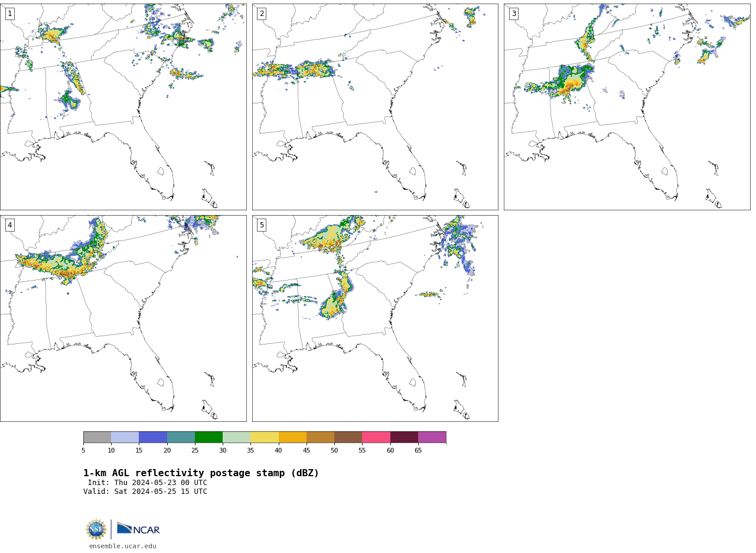Click the NSF logo icon
The width and height of the screenshot is (756, 553).
tap(96, 529)
